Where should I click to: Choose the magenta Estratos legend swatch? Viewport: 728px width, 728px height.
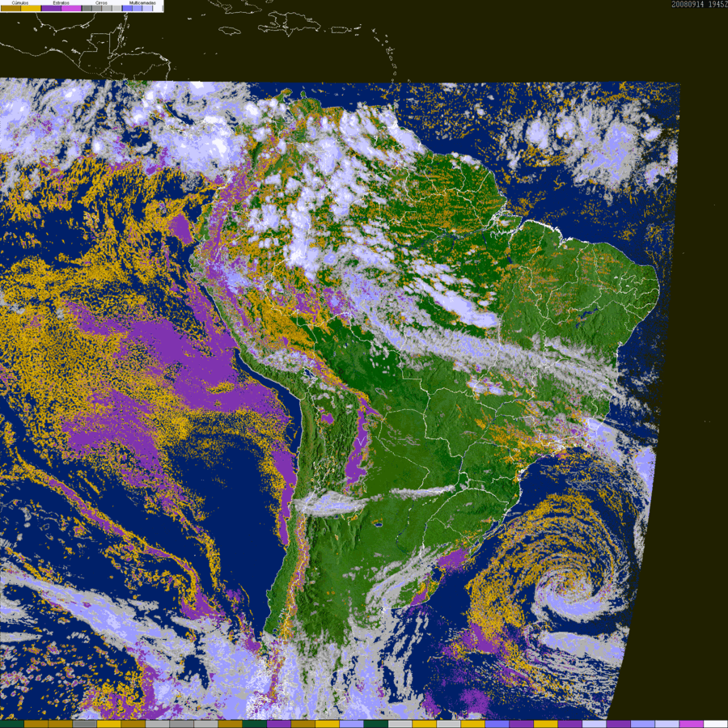pos(71,8)
